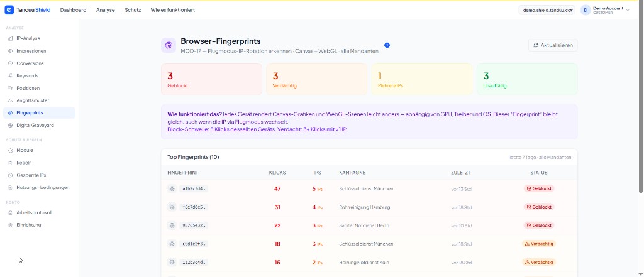Open Gesperrte IPs sidebar link
This screenshot has height=277, width=644.
39,175
